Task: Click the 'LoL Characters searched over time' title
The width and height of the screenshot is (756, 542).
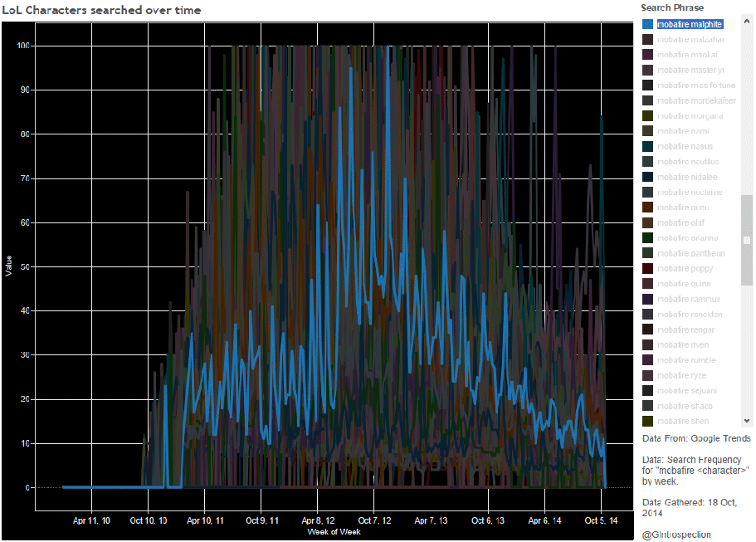Action: pos(101,10)
